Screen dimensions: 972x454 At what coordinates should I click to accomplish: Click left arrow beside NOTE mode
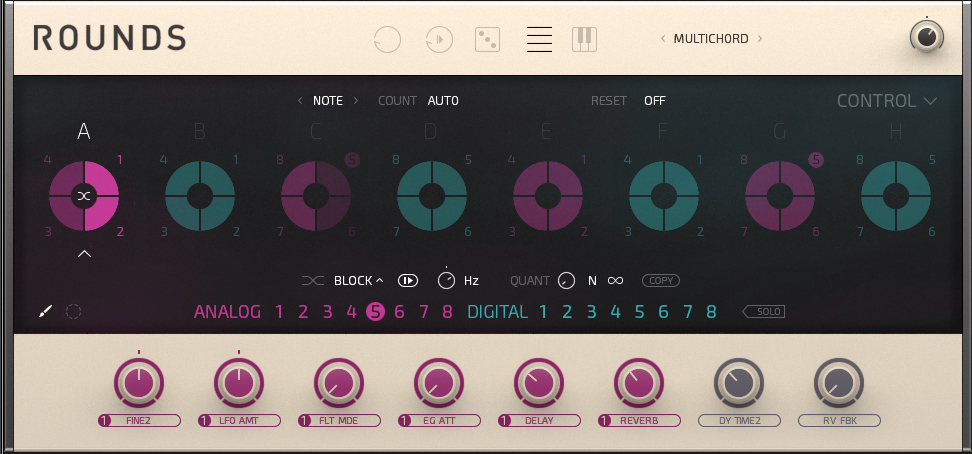click(x=300, y=100)
